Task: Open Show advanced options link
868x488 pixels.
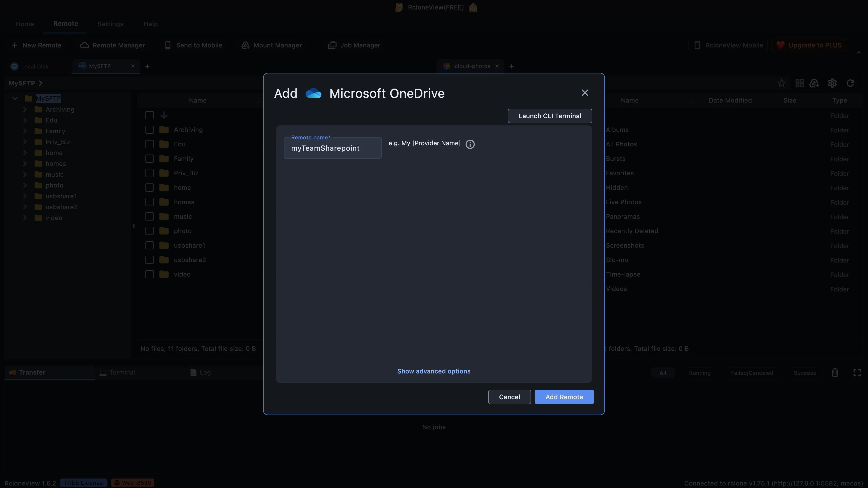Action: coord(434,371)
